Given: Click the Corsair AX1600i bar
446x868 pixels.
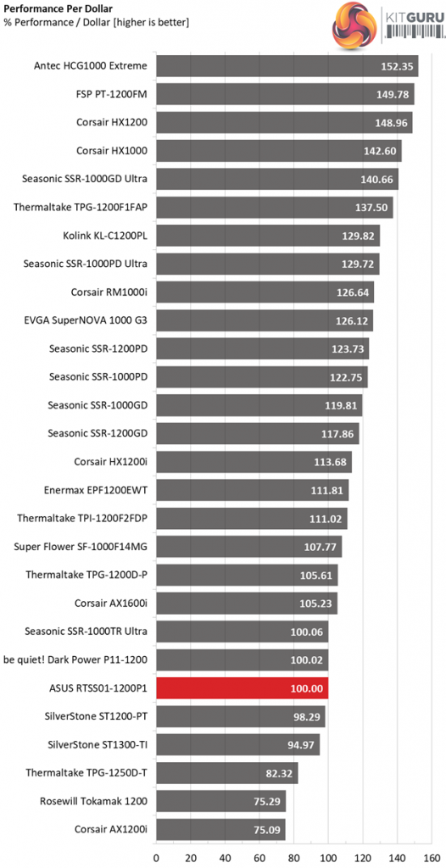Looking at the screenshot, I should click(247, 604).
